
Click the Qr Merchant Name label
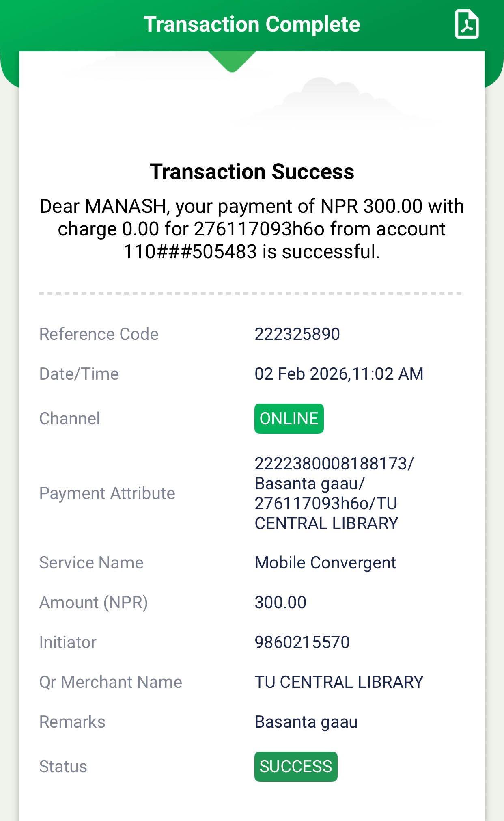[110, 682]
